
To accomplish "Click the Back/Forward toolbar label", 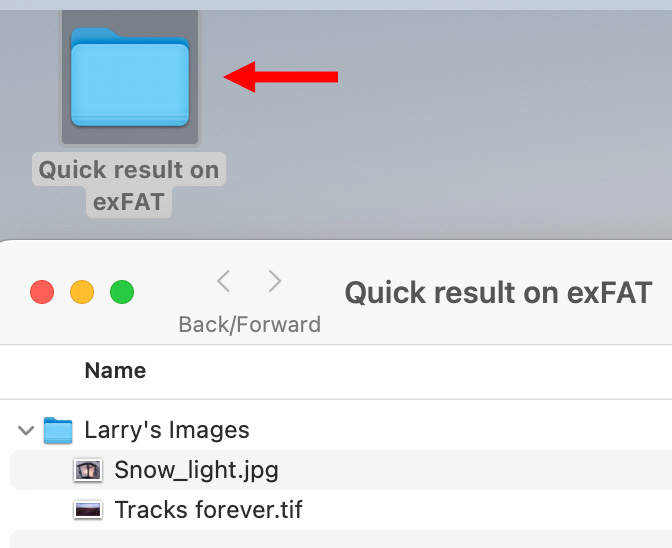I will pos(249,324).
